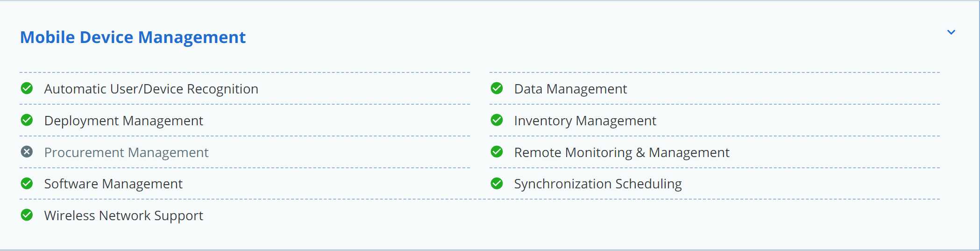Click green check icon beside Wireless Network Support

(x=27, y=215)
